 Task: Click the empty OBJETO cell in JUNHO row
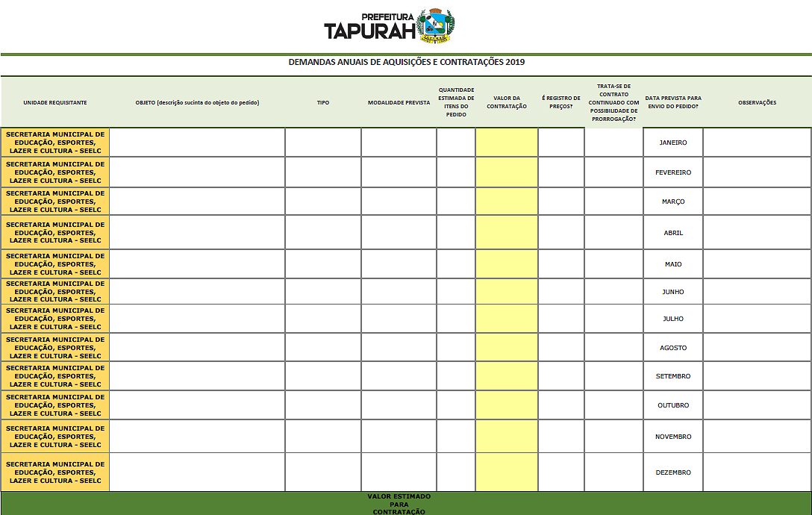(x=197, y=292)
